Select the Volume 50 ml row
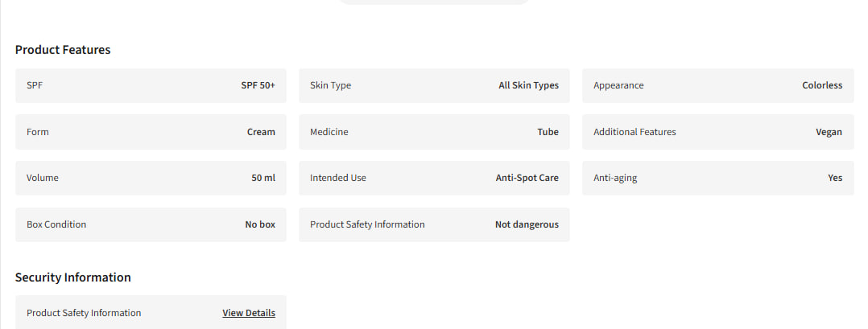868x329 pixels. (x=151, y=178)
